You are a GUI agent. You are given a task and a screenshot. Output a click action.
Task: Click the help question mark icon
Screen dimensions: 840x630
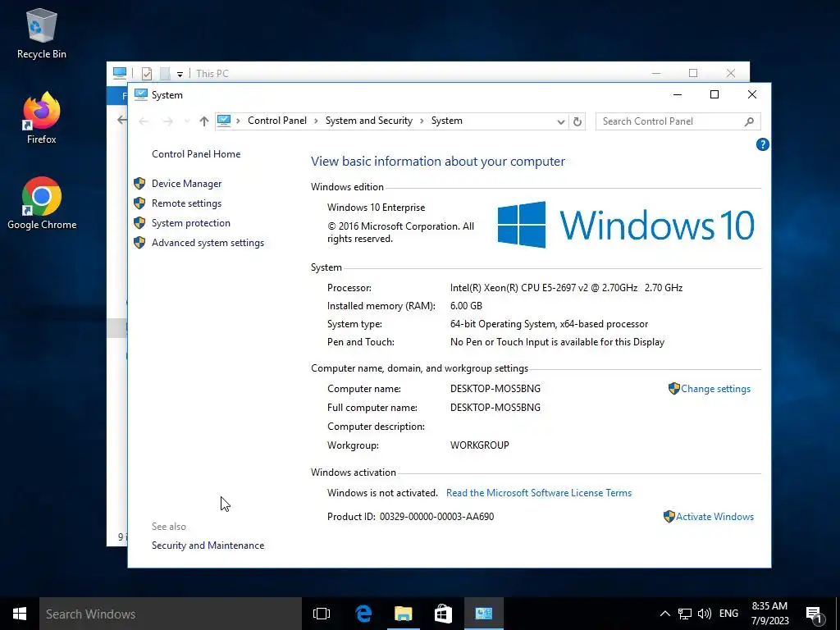point(762,144)
